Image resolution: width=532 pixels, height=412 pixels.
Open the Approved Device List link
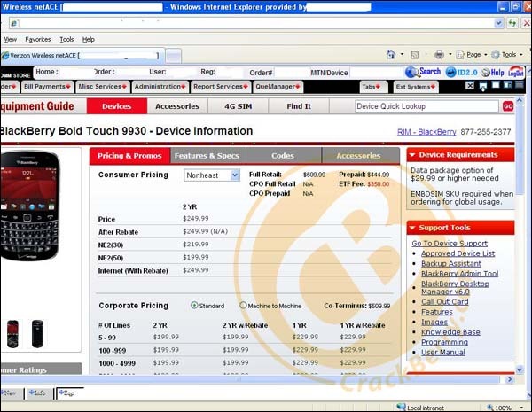[x=458, y=253]
